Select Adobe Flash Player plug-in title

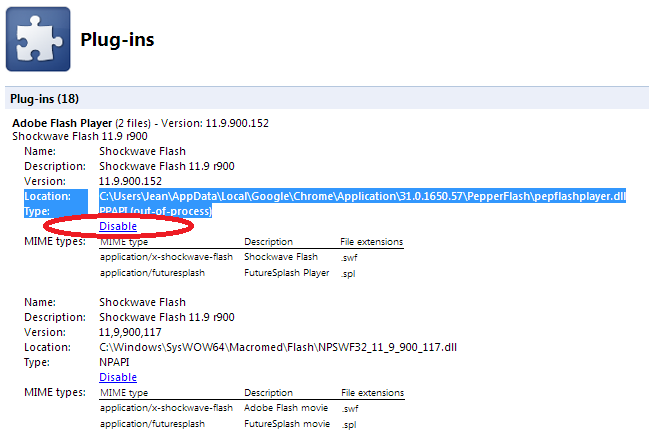point(62,123)
